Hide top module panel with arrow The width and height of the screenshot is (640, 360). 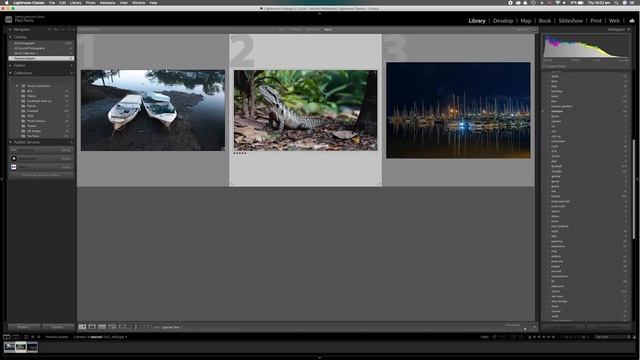(320, 13)
